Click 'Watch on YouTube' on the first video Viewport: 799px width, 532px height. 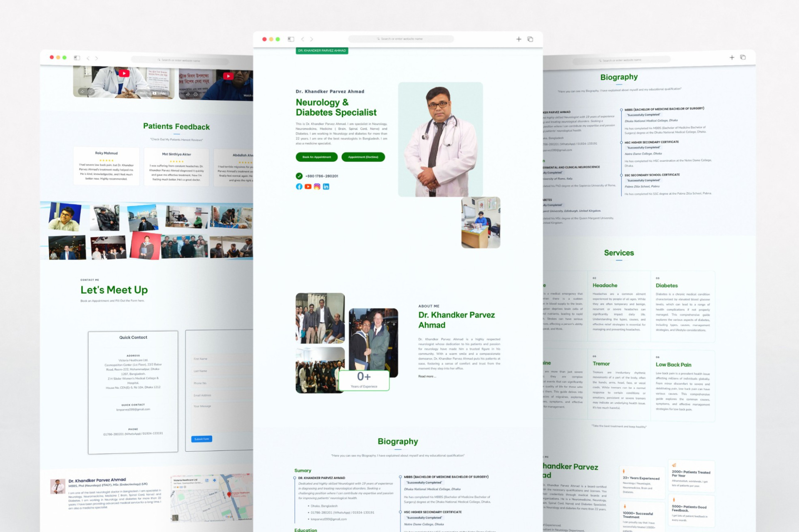pos(152,93)
